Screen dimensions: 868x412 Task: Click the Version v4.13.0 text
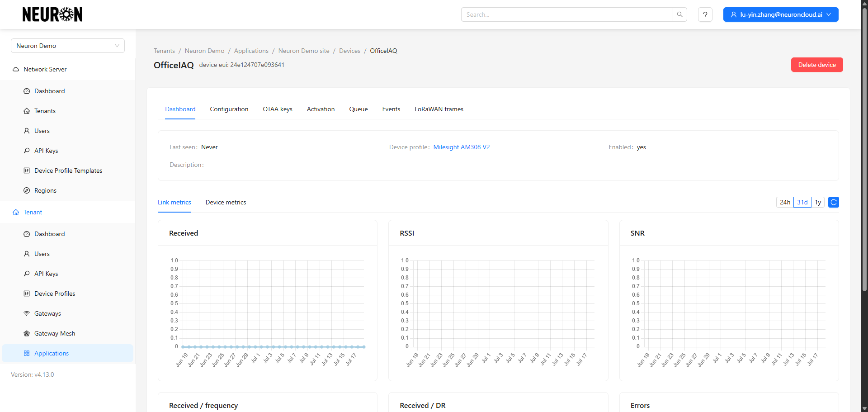point(32,374)
